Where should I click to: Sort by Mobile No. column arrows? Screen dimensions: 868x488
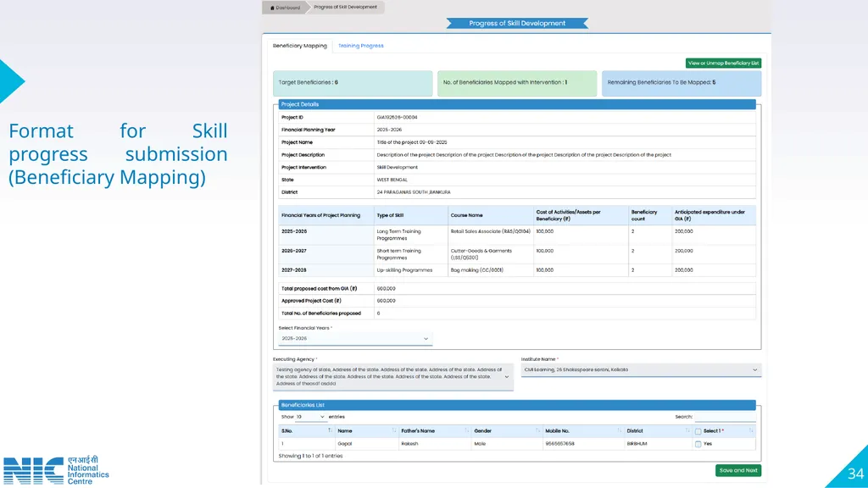(x=619, y=430)
